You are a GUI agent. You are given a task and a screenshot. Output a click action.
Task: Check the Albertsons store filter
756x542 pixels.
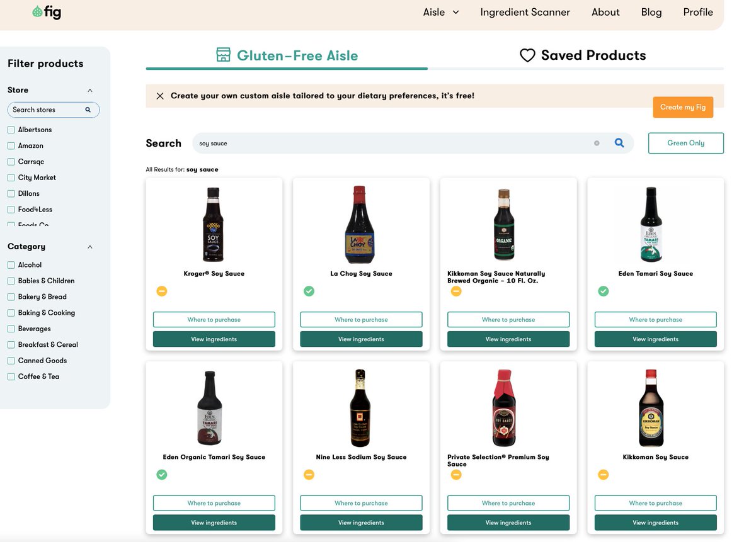coord(11,130)
